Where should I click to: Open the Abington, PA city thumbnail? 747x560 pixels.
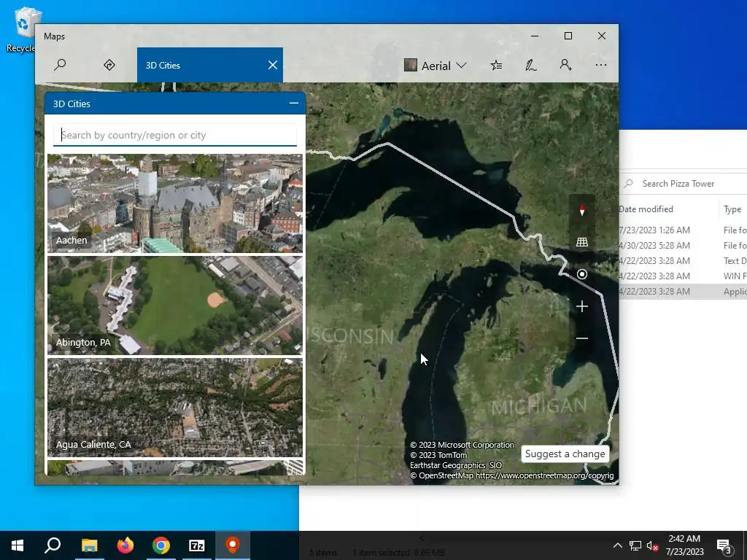coord(175,306)
